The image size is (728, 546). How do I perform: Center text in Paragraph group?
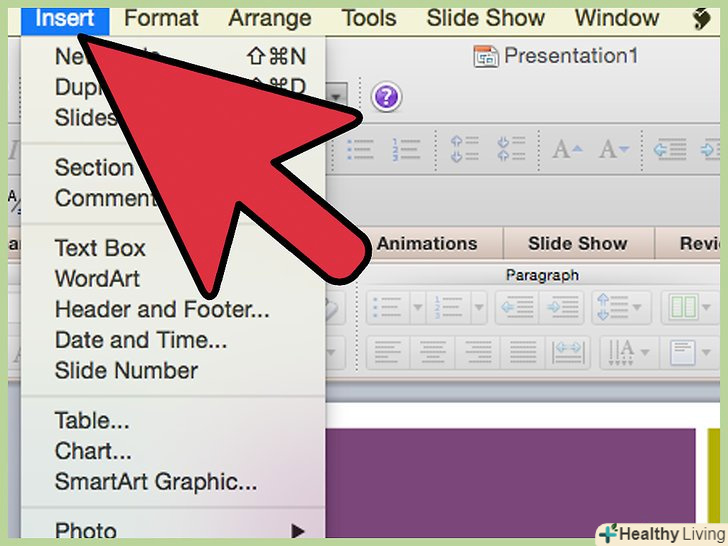[433, 353]
